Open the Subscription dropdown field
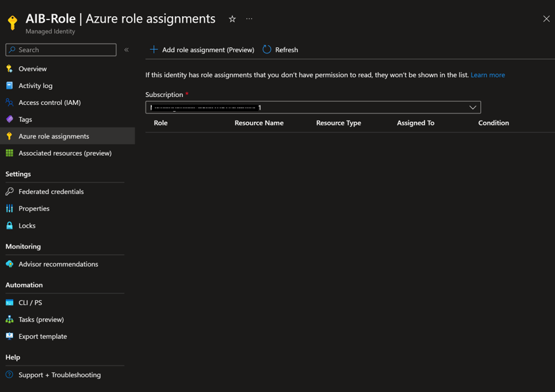555x392 pixels. point(313,107)
